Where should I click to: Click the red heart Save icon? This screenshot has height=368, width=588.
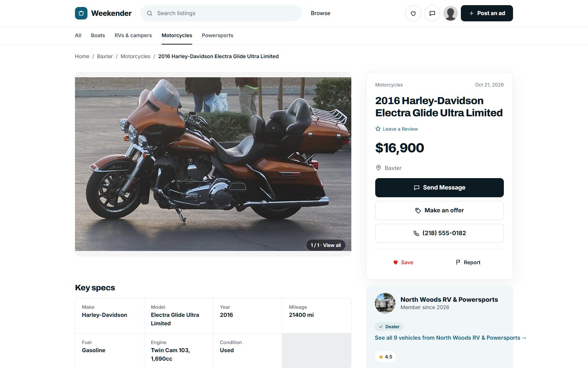[x=395, y=262]
